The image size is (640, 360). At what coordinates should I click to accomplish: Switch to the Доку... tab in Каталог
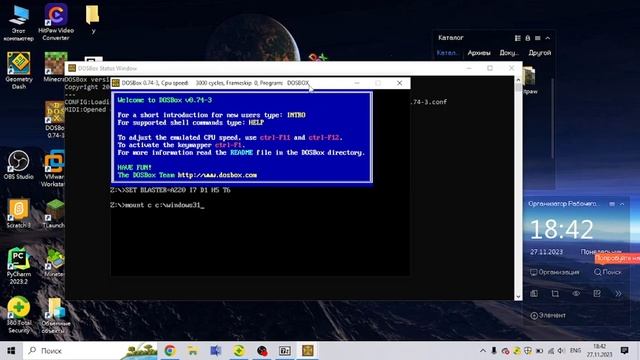click(x=509, y=53)
